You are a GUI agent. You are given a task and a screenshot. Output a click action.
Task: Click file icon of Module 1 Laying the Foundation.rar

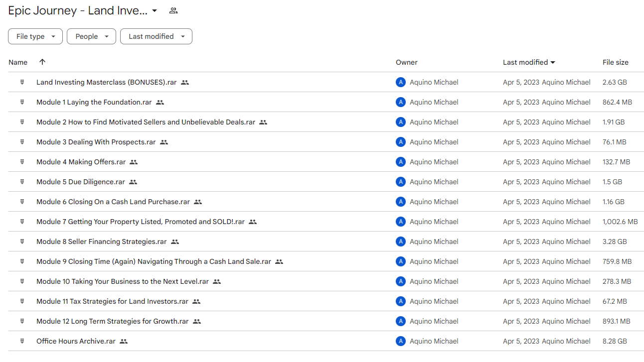tap(22, 102)
